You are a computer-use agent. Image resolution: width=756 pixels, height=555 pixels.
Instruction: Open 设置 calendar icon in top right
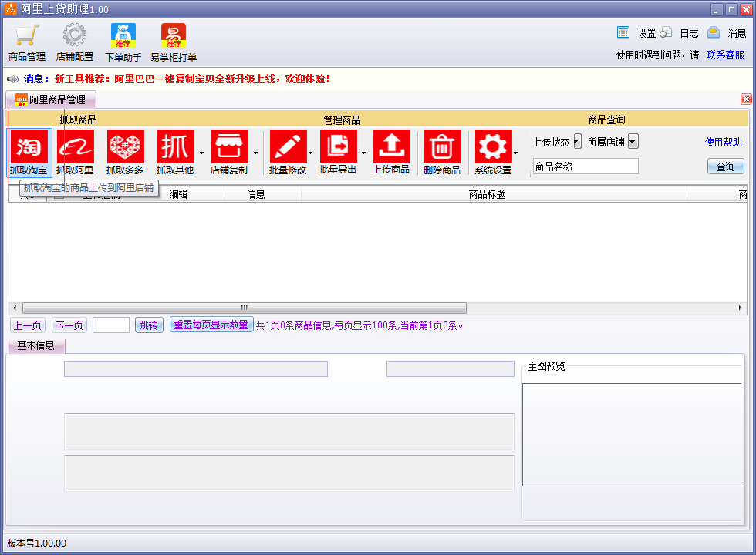(623, 32)
